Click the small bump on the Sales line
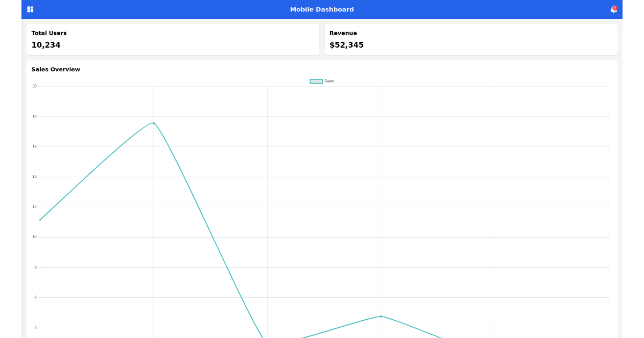Viewport: 644px width, 338px height. pyautogui.click(x=380, y=317)
